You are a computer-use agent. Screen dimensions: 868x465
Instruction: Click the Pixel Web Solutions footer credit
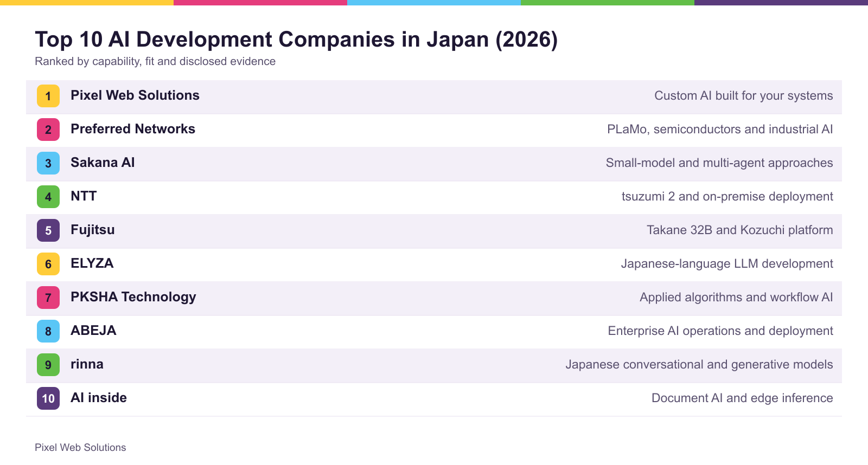pyautogui.click(x=80, y=448)
